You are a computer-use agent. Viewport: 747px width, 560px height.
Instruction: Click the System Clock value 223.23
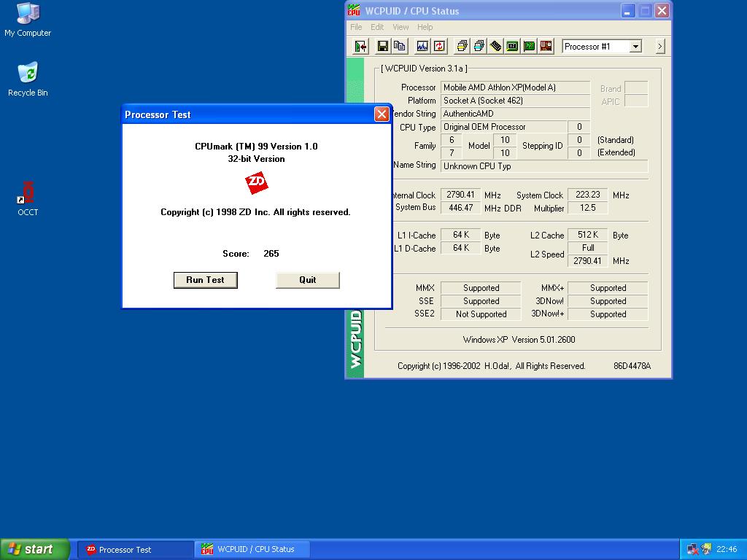click(587, 195)
